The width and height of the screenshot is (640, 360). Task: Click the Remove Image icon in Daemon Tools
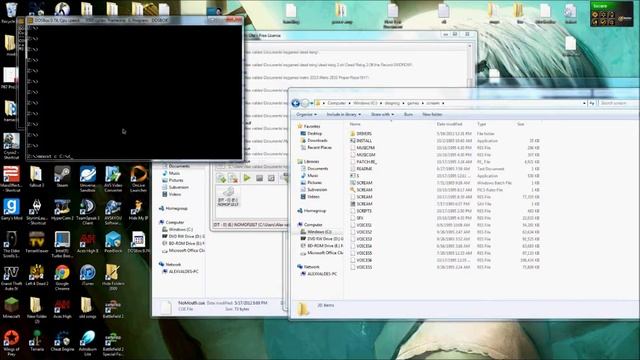233,178
